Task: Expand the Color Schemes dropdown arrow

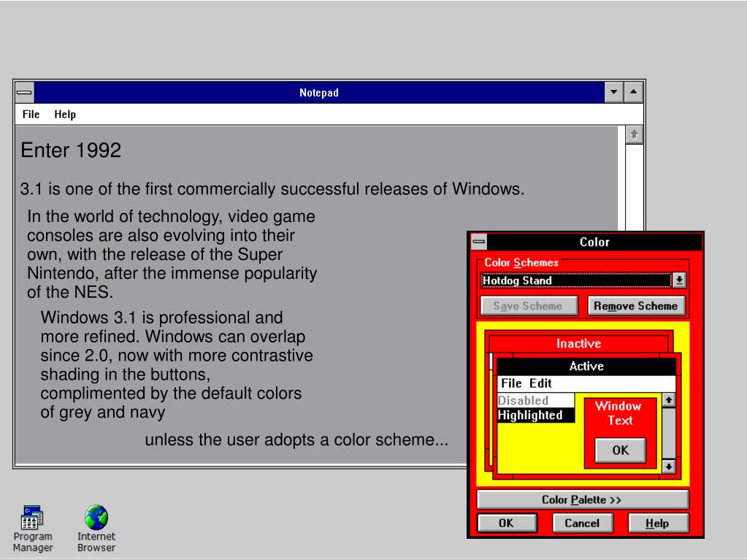Action: pos(679,280)
